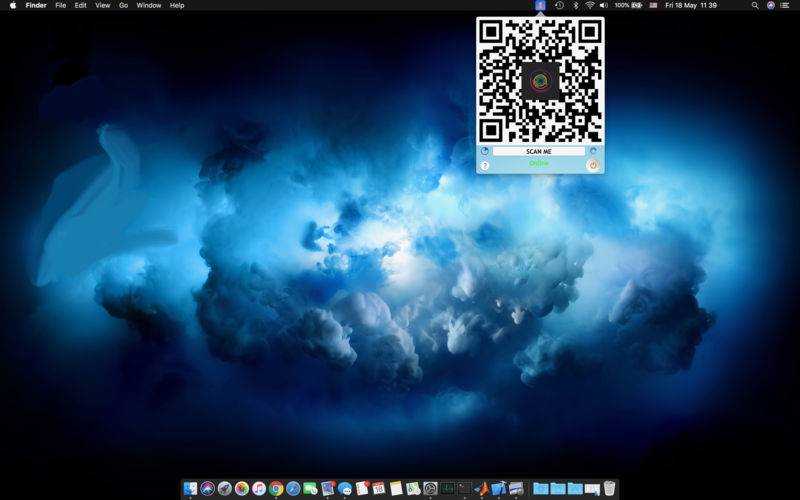Launch Google Chrome from the Dock
The image size is (800, 500).
(276, 488)
